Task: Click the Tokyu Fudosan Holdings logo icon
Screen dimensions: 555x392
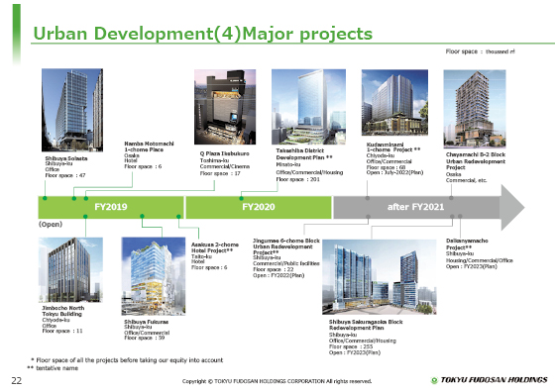Action: tap(434, 380)
